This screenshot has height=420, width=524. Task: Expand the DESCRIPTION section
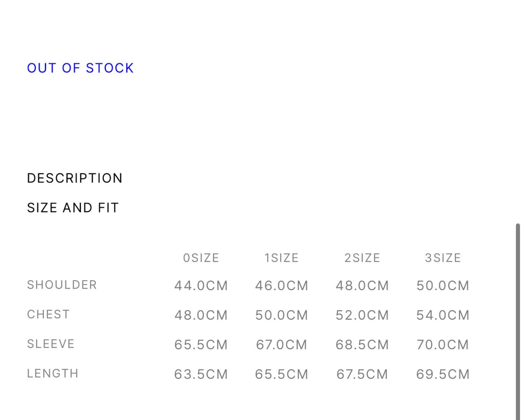click(75, 178)
